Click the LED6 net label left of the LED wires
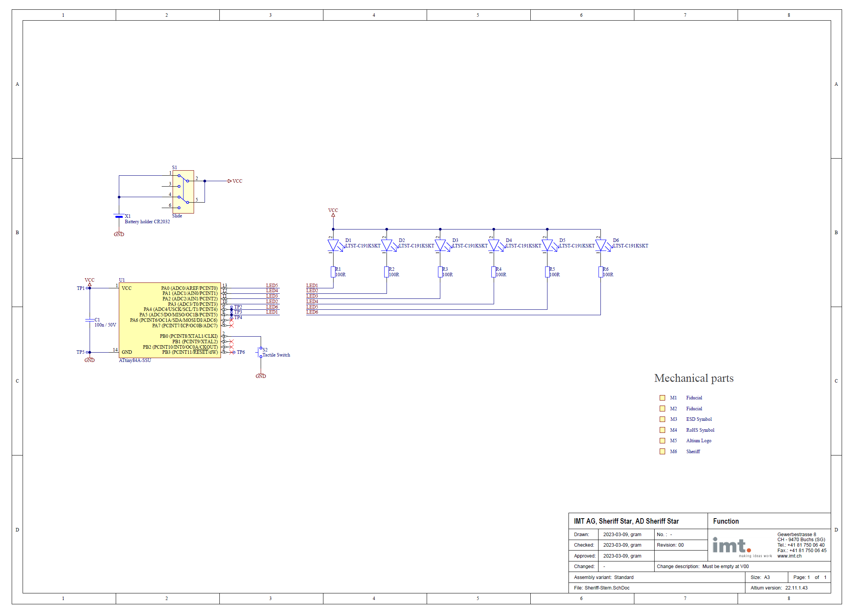Screen dimensions: 851x616 [312, 312]
